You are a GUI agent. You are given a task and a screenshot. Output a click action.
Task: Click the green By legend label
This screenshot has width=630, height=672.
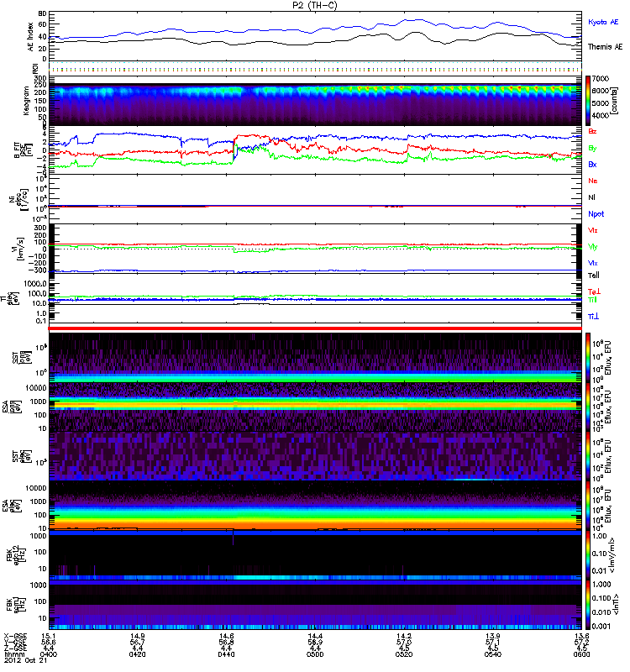coord(592,148)
